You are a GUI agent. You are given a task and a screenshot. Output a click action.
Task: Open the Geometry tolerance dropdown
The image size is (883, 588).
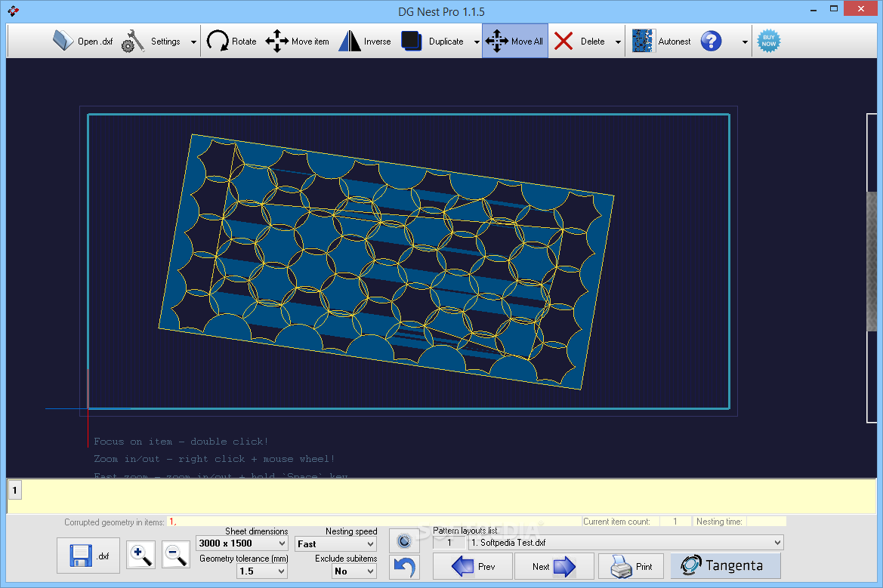tap(262, 571)
